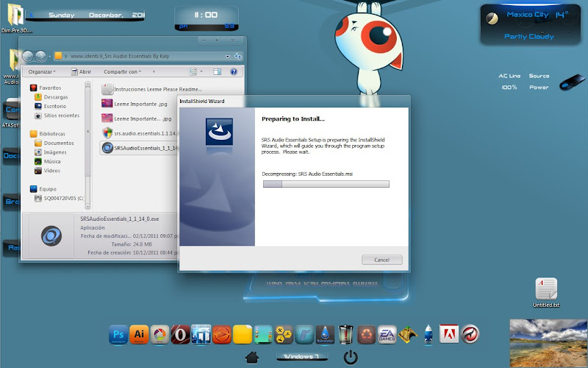Open the SQ004720V05 (C:) drive
Viewport: 588px width, 368px height.
click(x=60, y=198)
